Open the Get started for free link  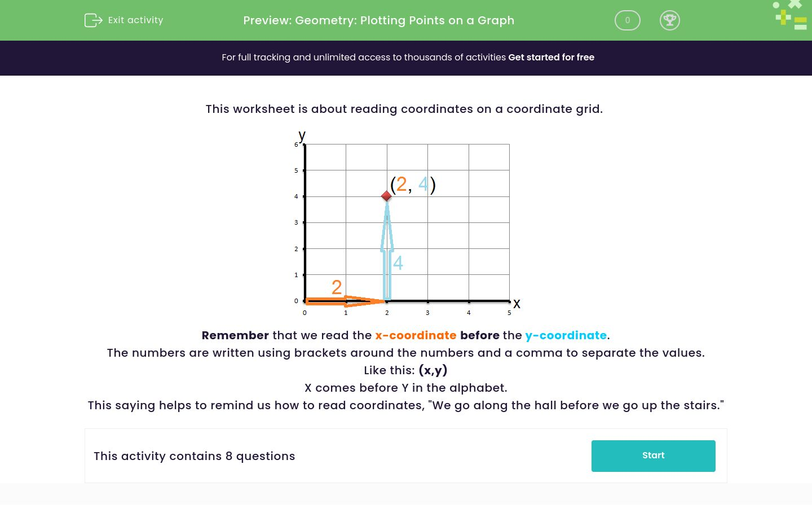point(551,57)
